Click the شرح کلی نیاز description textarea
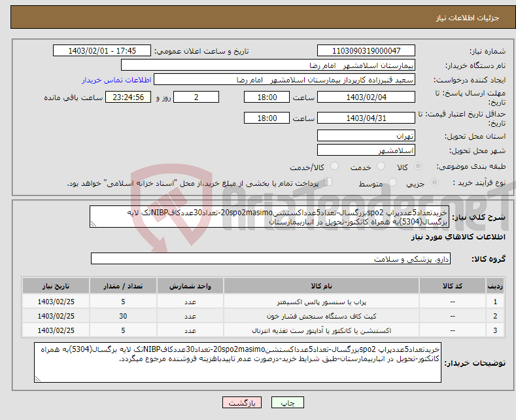The image size is (516, 420). point(269,217)
